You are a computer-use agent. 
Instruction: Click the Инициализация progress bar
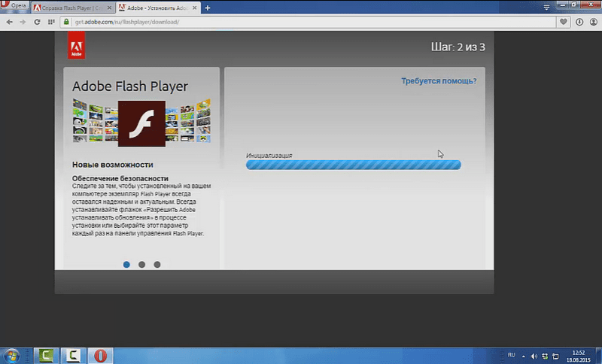pyautogui.click(x=353, y=165)
